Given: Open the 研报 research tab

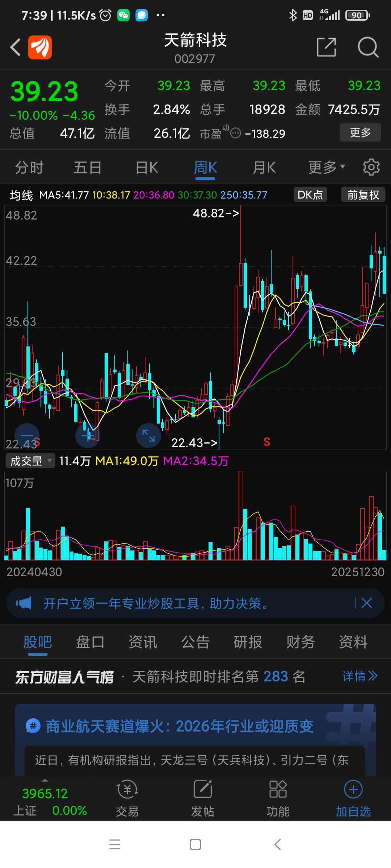Looking at the screenshot, I should [x=248, y=642].
